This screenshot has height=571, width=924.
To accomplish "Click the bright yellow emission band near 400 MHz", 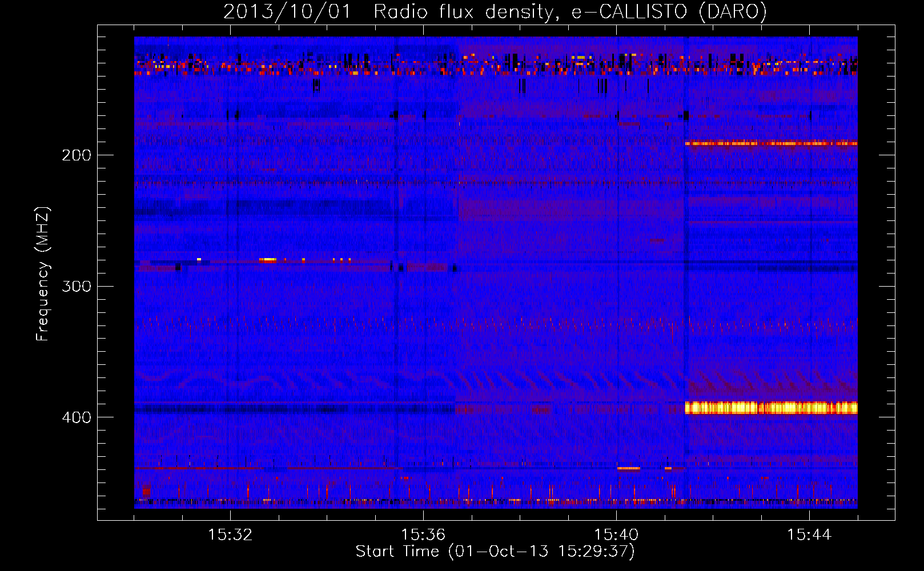I will (x=772, y=408).
